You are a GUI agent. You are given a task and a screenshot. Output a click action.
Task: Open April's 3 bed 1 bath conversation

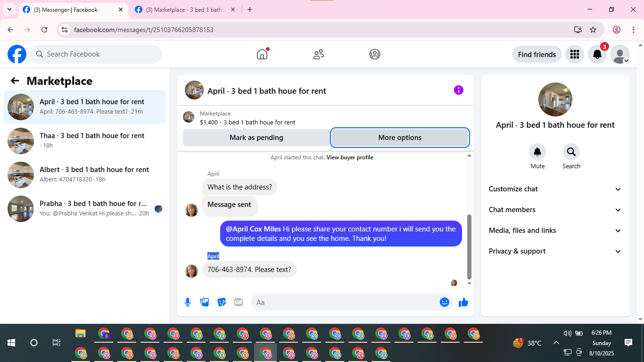[85, 107]
